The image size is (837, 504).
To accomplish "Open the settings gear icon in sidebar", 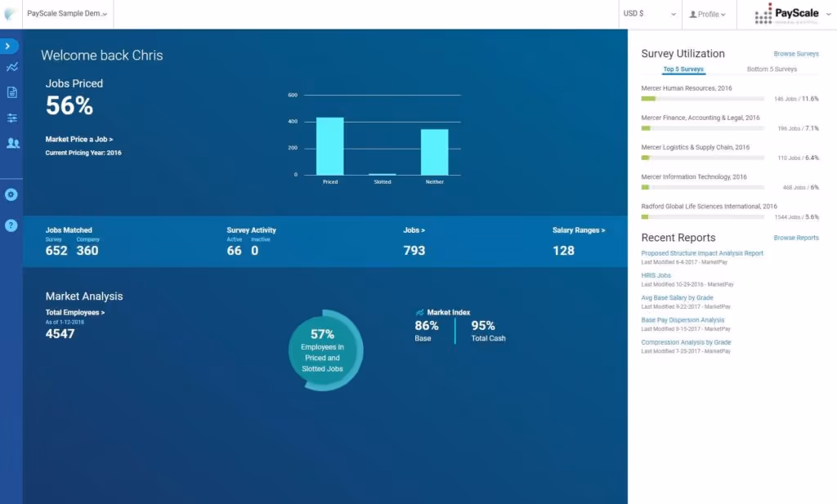I will 11,194.
